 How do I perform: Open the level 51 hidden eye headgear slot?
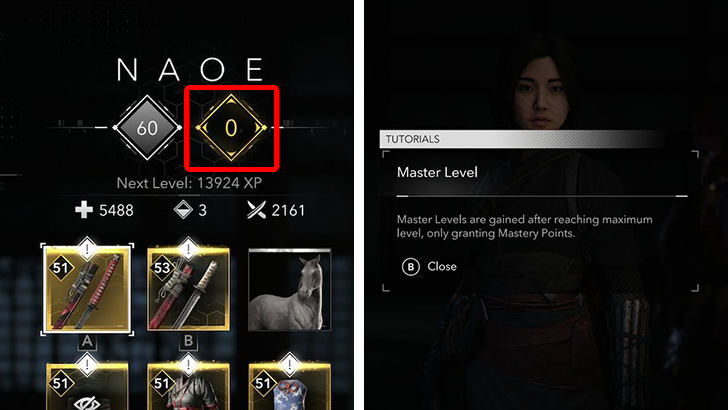pos(87,387)
